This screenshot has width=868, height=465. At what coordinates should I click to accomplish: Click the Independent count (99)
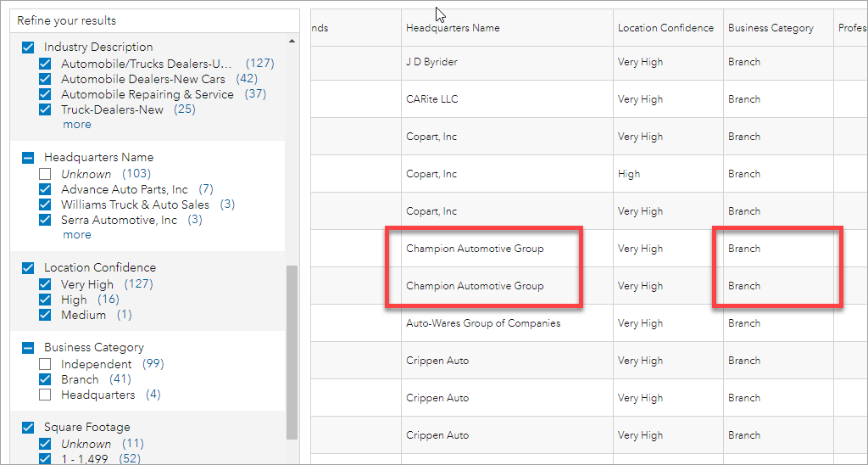[153, 364]
